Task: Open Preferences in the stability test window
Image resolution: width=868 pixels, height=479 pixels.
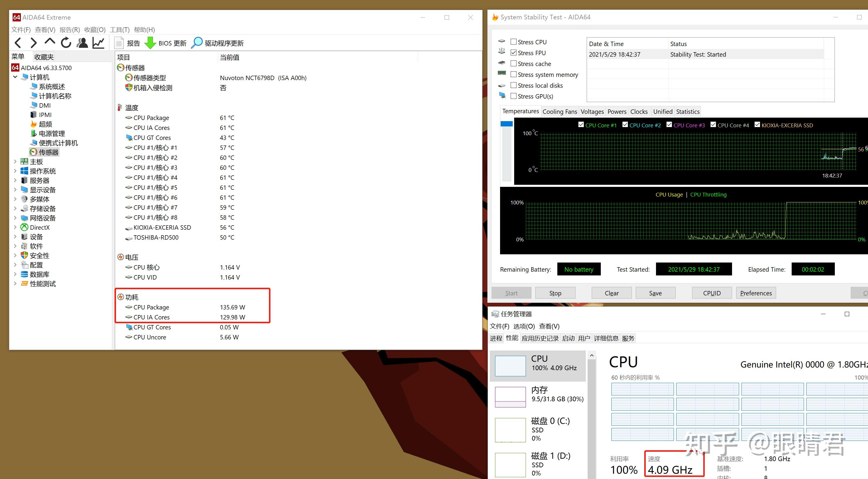Action: pyautogui.click(x=756, y=292)
